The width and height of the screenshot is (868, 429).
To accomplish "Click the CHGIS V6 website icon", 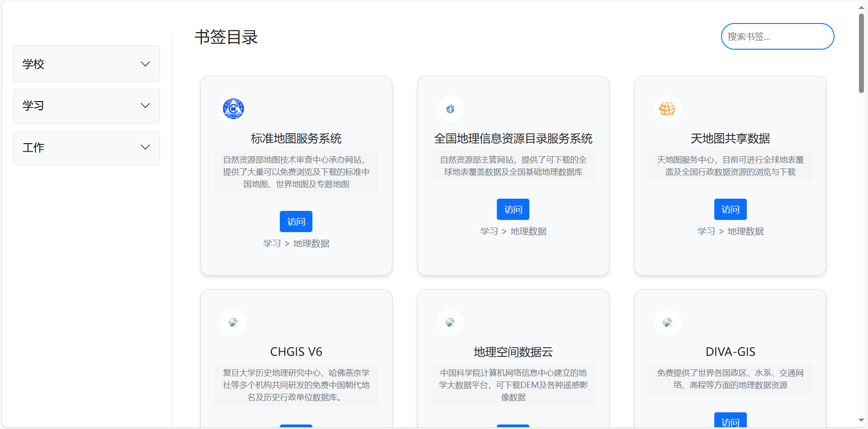I will [233, 322].
